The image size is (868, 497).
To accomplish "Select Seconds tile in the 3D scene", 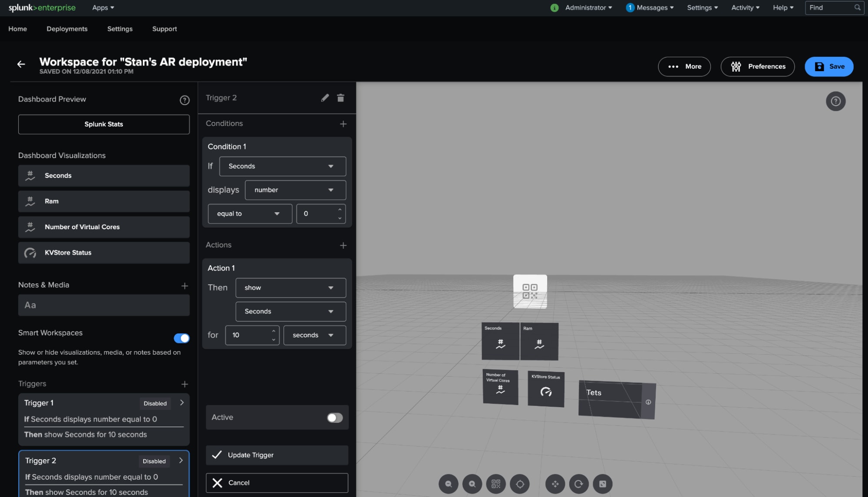I will pos(500,341).
